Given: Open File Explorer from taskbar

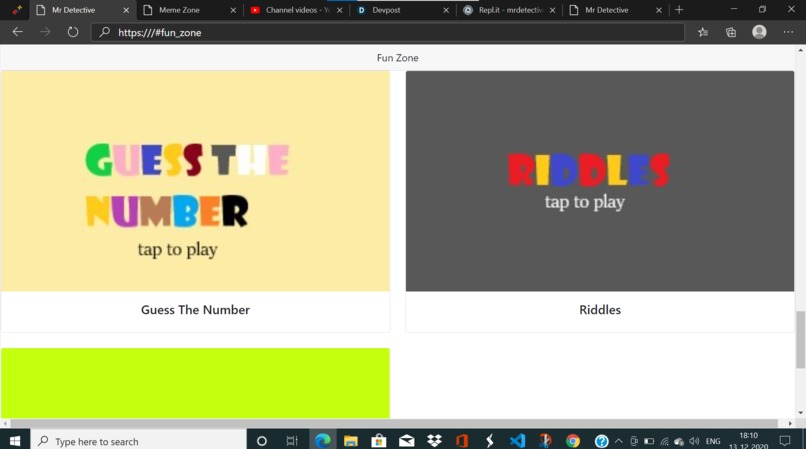Looking at the screenshot, I should tap(351, 441).
